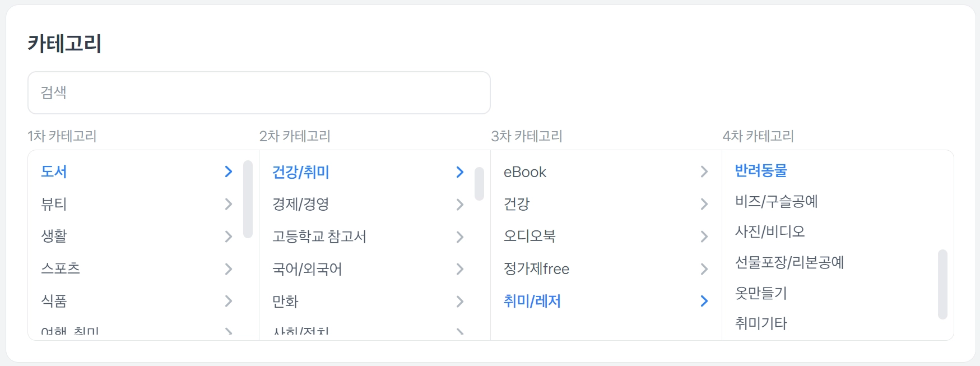Click the arrow beside 스포츠

point(228,269)
